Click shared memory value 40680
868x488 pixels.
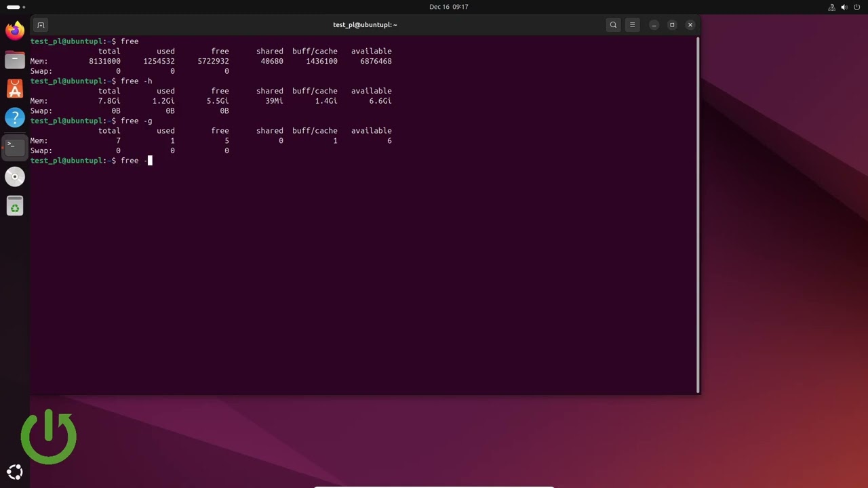coord(272,61)
